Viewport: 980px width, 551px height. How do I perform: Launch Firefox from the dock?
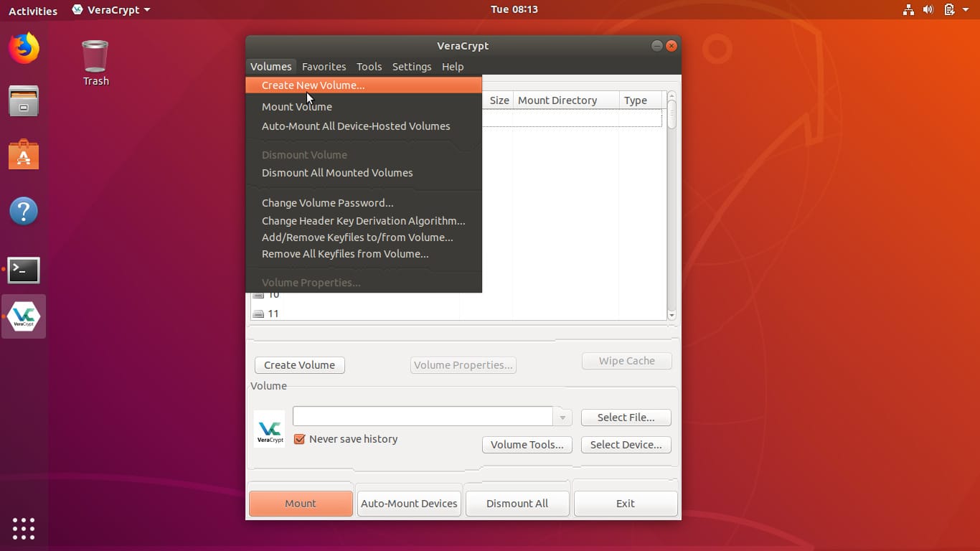point(24,48)
